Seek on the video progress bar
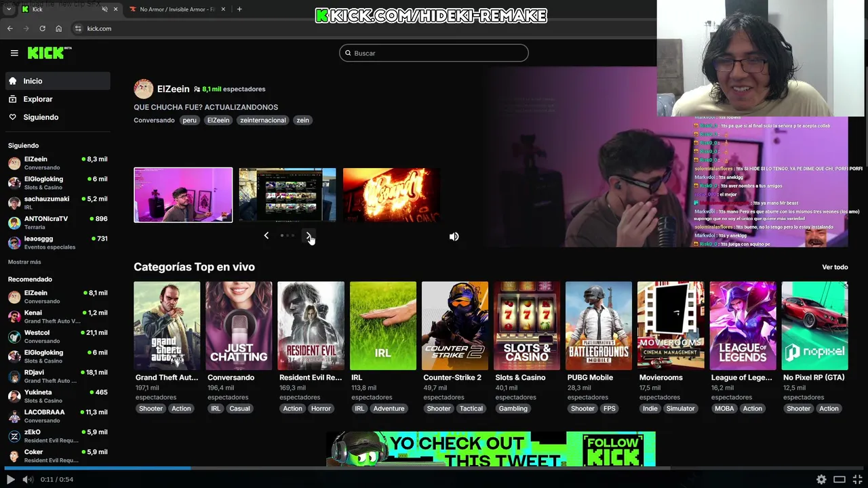Screen dimensions: 868x488 pyautogui.click(x=434, y=468)
